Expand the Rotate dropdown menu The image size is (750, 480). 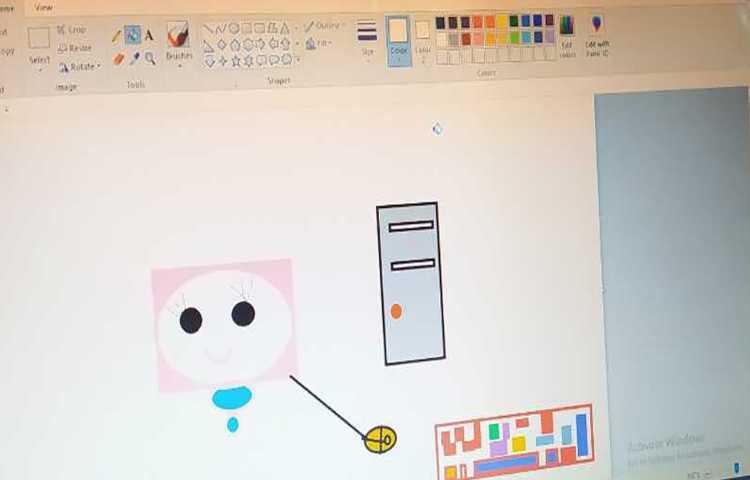click(x=78, y=67)
